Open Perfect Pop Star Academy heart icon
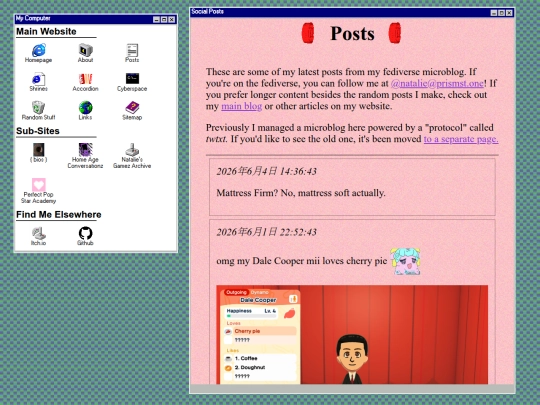 click(39, 191)
